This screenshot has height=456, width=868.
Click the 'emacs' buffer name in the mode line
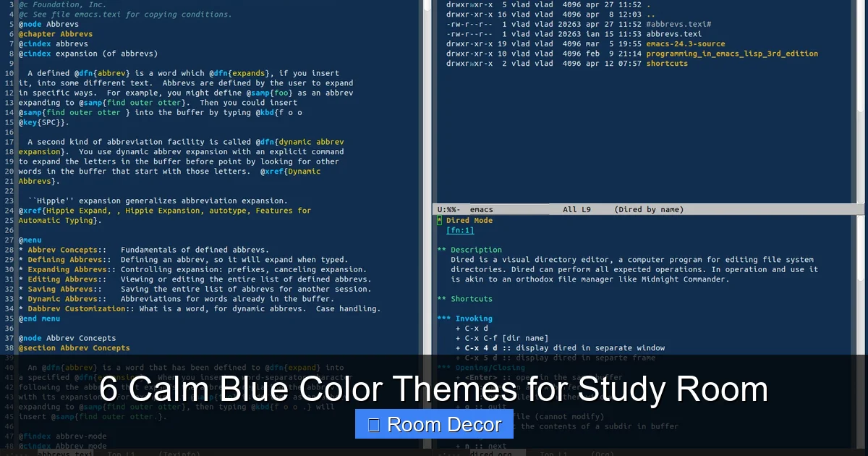pos(481,210)
